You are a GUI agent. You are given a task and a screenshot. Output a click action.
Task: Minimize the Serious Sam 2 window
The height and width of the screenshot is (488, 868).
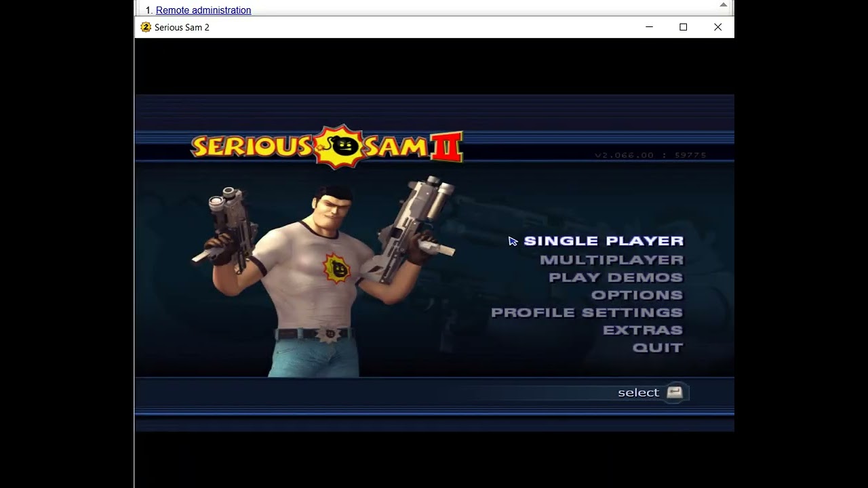click(649, 27)
